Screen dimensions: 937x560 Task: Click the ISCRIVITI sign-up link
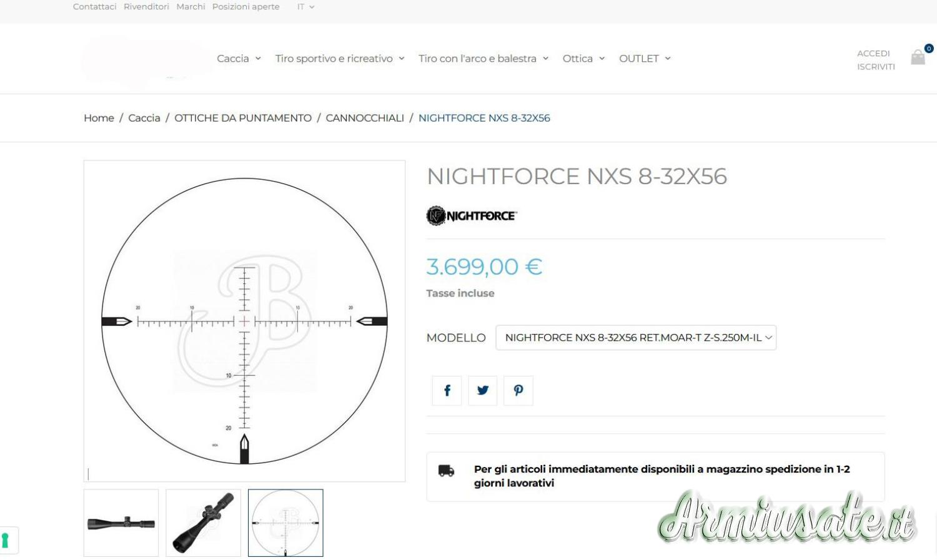coord(876,67)
